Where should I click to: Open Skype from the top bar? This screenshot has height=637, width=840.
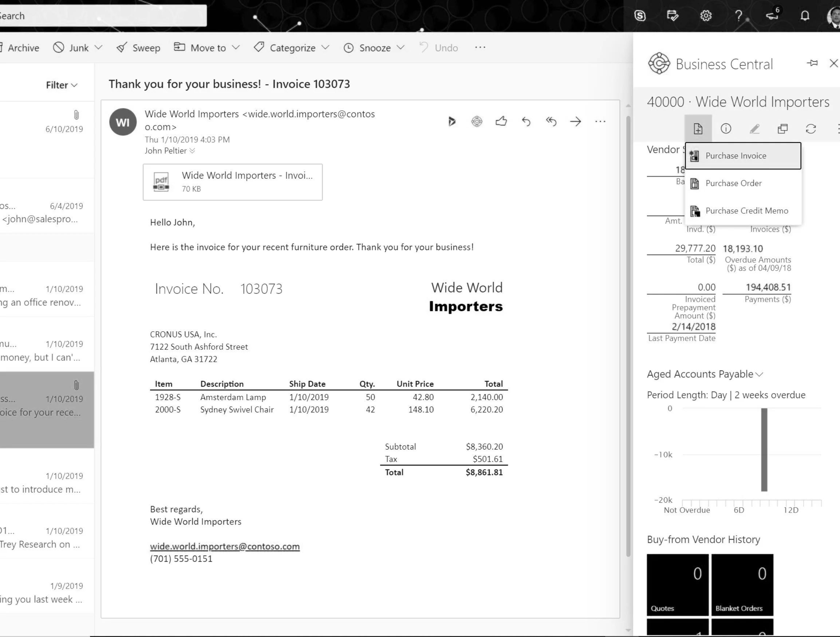pos(640,16)
